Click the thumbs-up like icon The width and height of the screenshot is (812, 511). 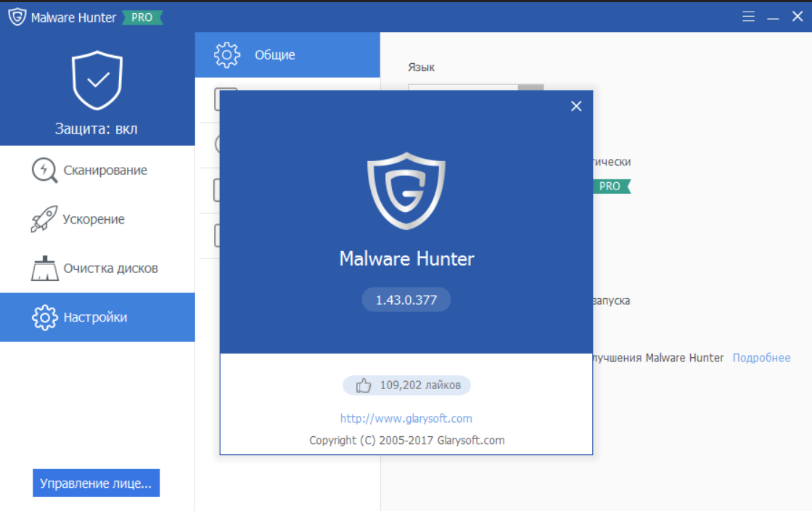point(364,385)
